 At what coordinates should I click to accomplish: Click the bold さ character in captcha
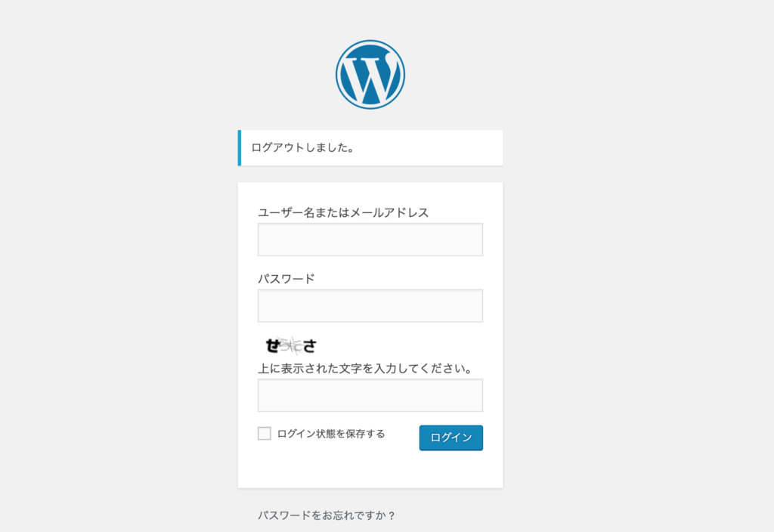click(x=309, y=346)
